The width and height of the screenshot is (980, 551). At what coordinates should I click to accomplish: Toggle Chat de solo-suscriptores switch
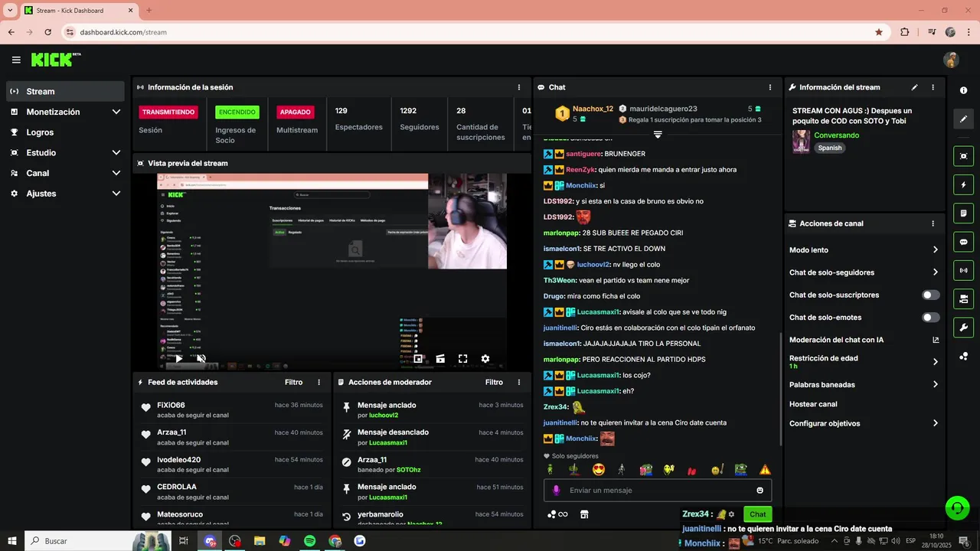pos(931,295)
